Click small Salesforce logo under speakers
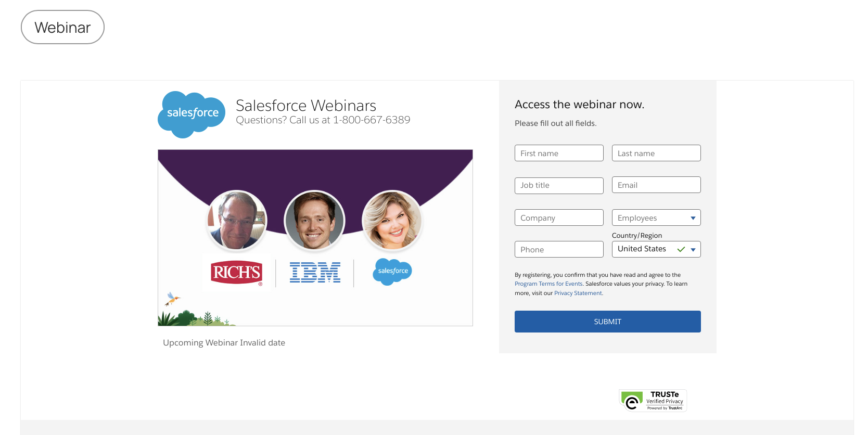868x435 pixels. (392, 271)
